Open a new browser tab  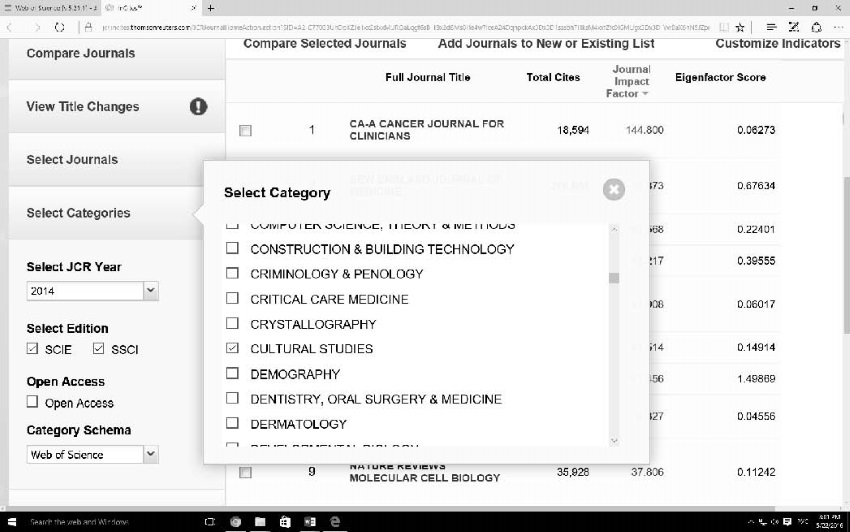(x=210, y=8)
